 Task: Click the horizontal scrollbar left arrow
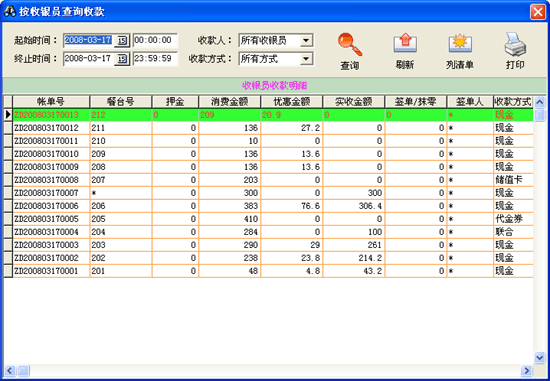[x=10, y=370]
